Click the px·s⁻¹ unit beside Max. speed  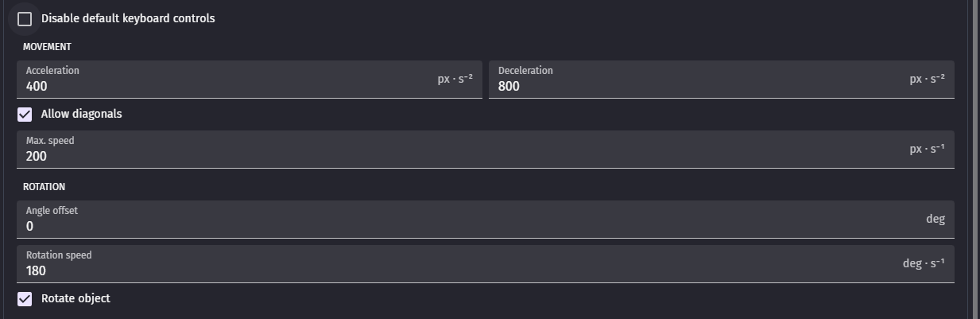click(x=927, y=150)
